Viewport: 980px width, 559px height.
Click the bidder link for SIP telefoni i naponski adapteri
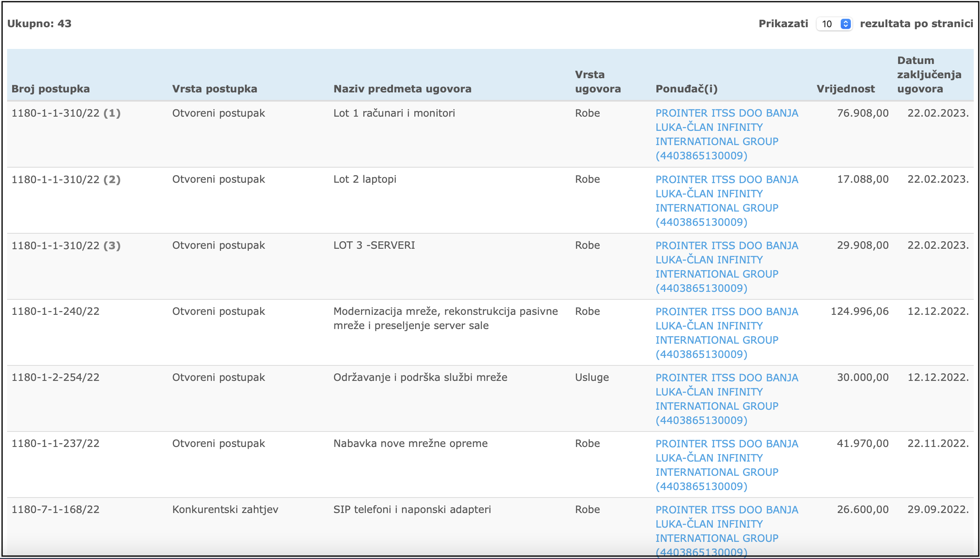[727, 531]
